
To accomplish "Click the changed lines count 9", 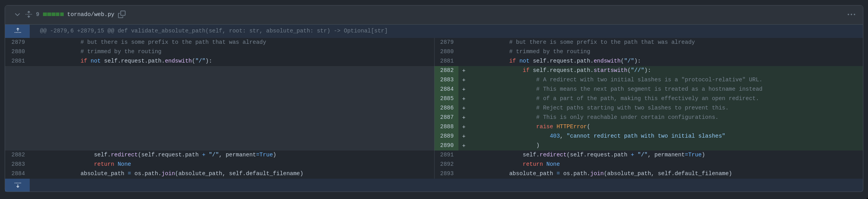I will pyautogui.click(x=38, y=14).
